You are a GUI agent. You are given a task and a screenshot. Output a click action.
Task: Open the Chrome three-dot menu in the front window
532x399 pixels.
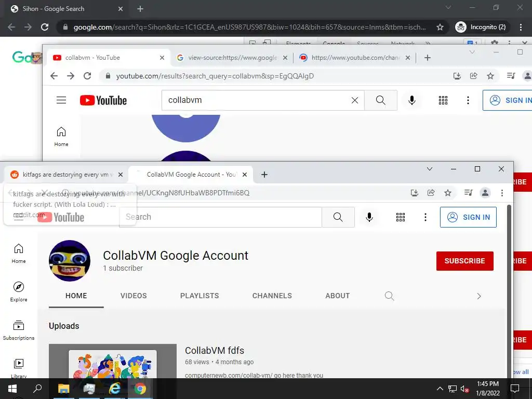[502, 193]
